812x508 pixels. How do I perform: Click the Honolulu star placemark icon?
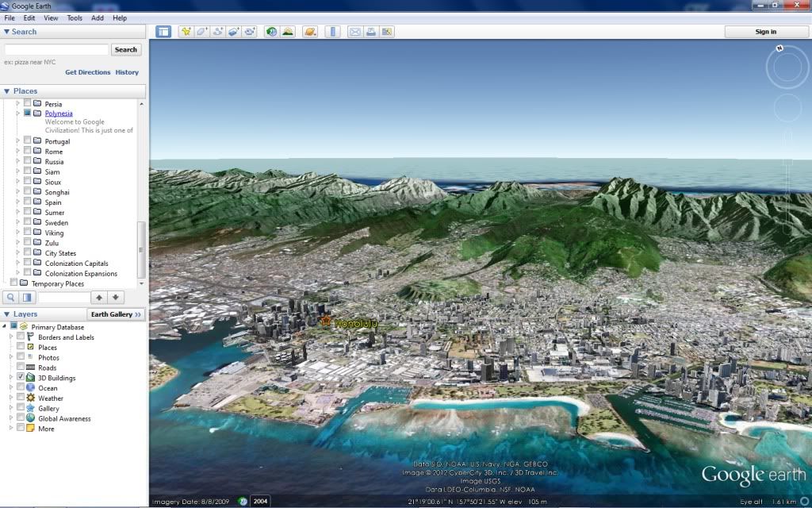coord(326,321)
